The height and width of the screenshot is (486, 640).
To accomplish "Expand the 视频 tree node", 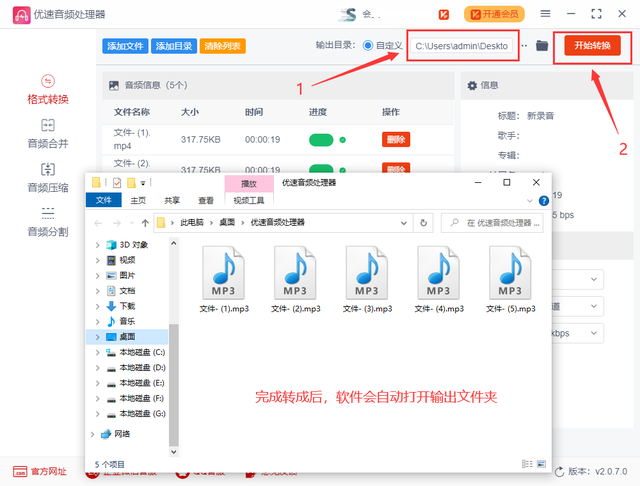I will (x=98, y=260).
